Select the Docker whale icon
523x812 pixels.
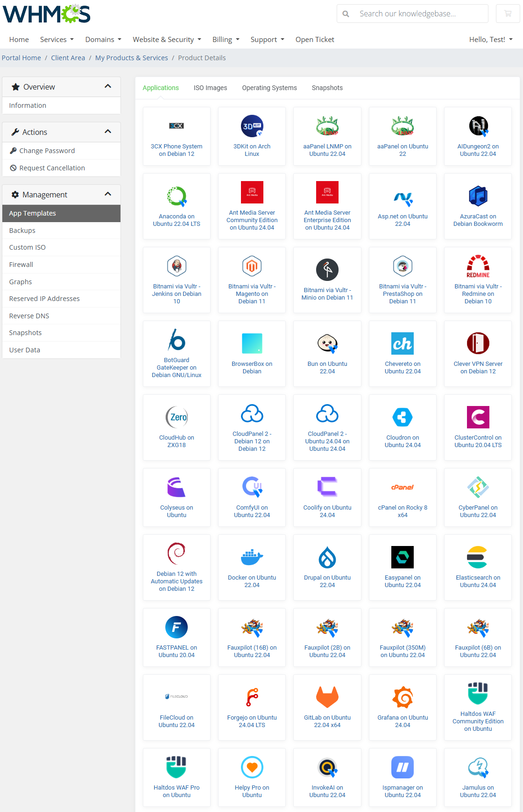coord(252,557)
